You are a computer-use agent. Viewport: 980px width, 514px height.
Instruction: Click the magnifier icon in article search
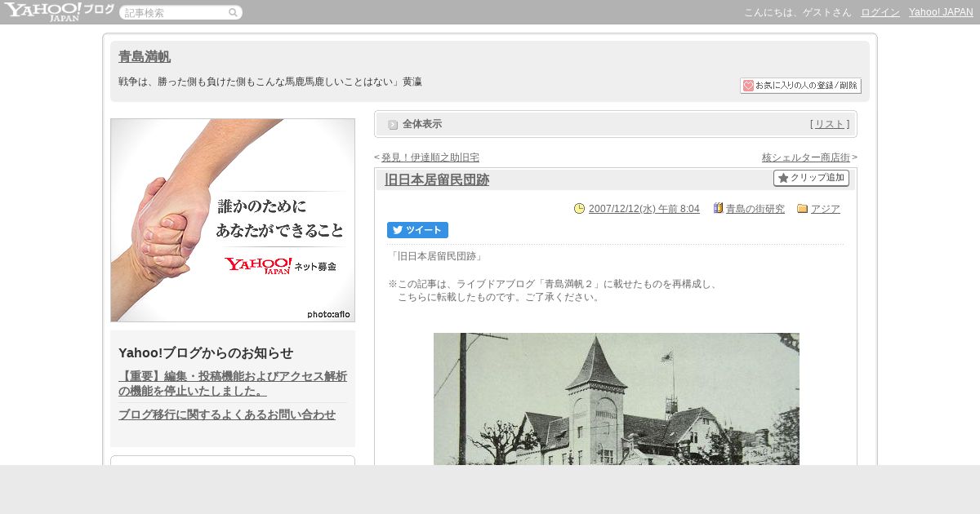pos(234,12)
